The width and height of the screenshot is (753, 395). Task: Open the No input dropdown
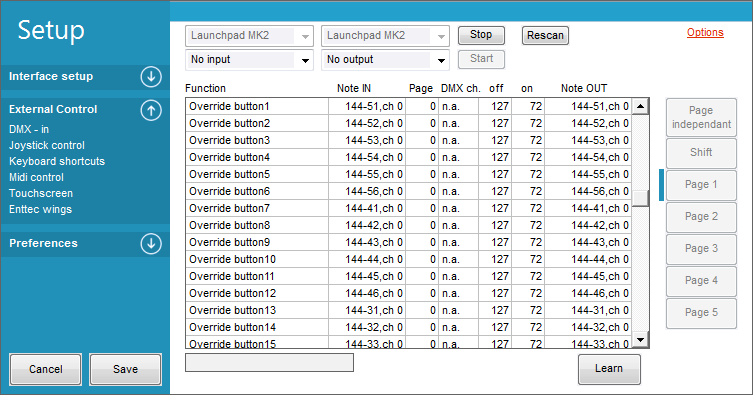(x=249, y=60)
